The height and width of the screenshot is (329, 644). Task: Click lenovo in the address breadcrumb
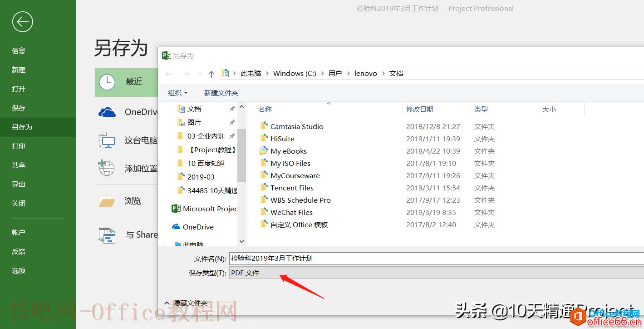365,73
